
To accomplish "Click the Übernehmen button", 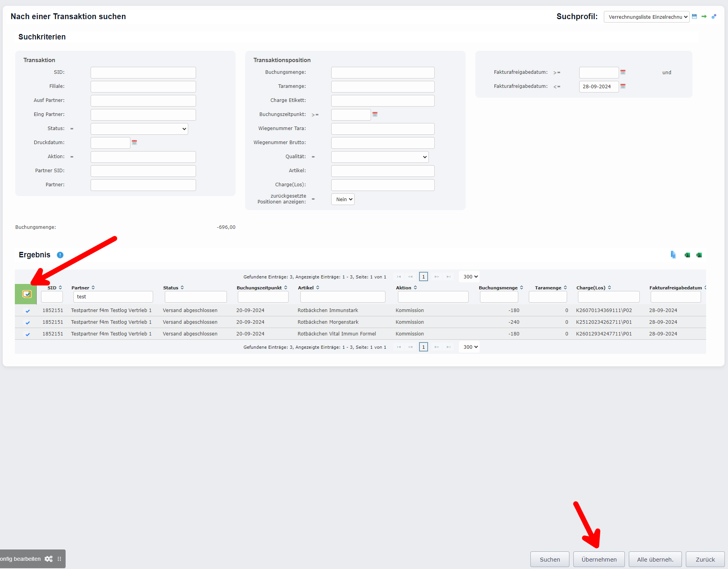I will [x=599, y=559].
